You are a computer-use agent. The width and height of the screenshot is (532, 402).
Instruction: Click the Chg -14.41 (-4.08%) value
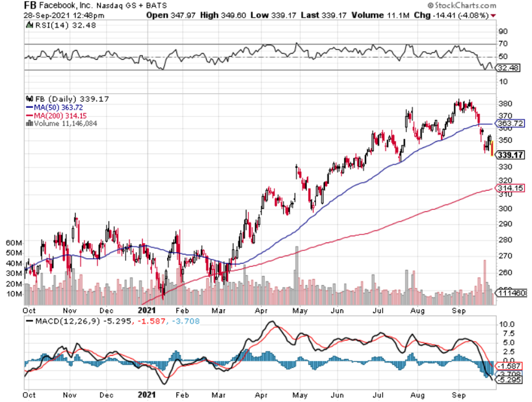pyautogui.click(x=451, y=15)
